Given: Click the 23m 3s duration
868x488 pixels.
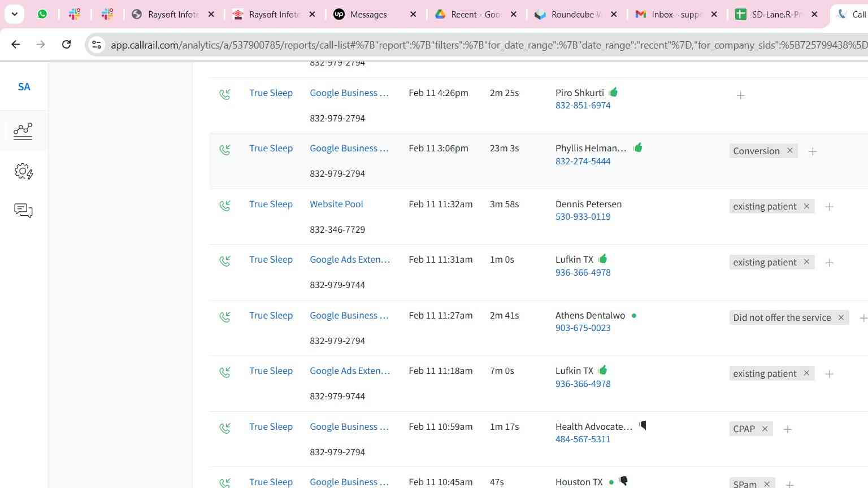Looking at the screenshot, I should [504, 148].
